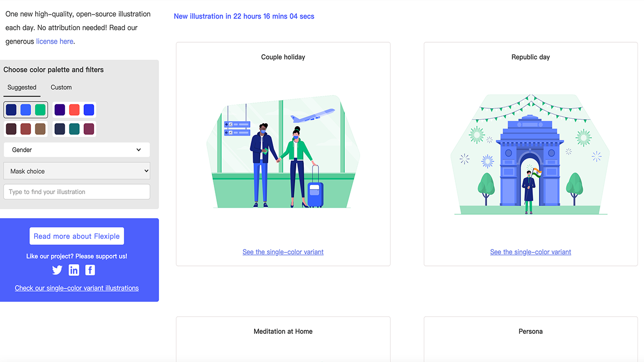Select the purple, coral, blue color palette

(74, 110)
